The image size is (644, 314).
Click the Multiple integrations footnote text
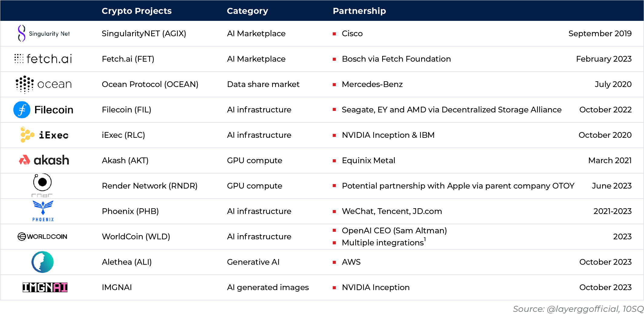point(383,243)
